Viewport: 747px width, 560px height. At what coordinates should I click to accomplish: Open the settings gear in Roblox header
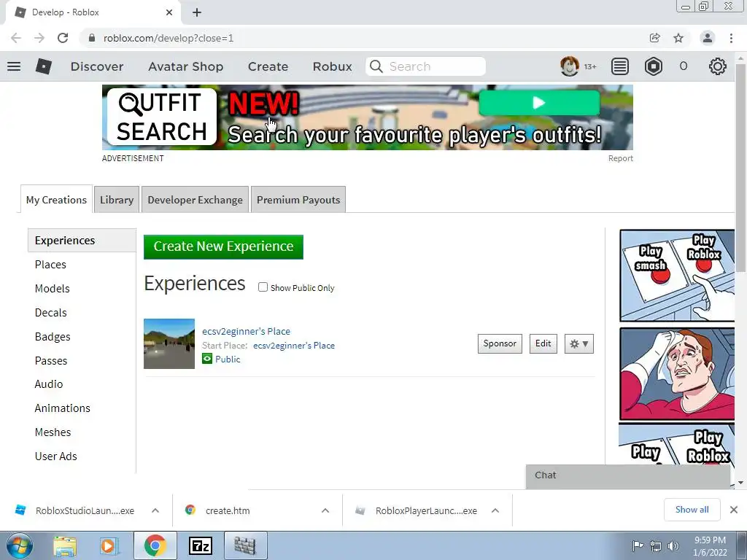[x=718, y=66]
